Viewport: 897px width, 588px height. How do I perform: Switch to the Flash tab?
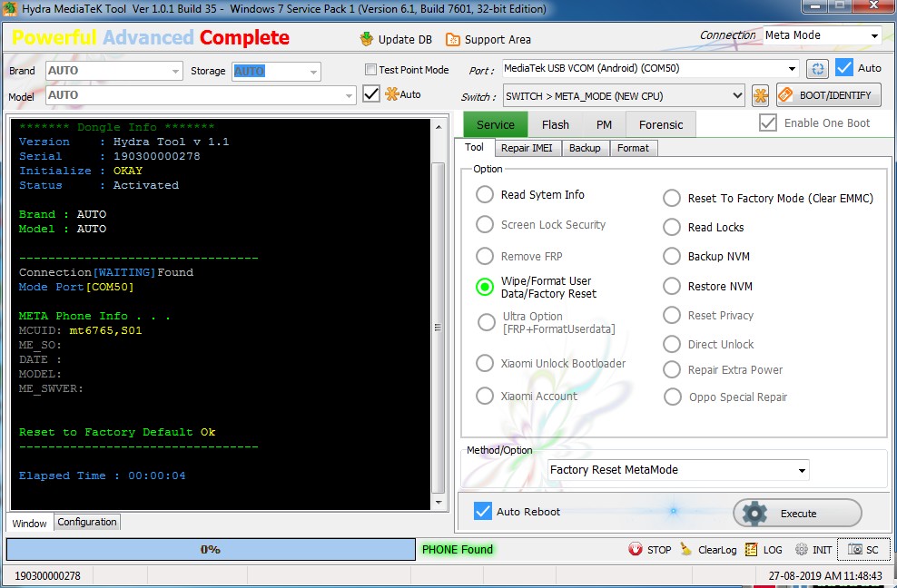(556, 124)
